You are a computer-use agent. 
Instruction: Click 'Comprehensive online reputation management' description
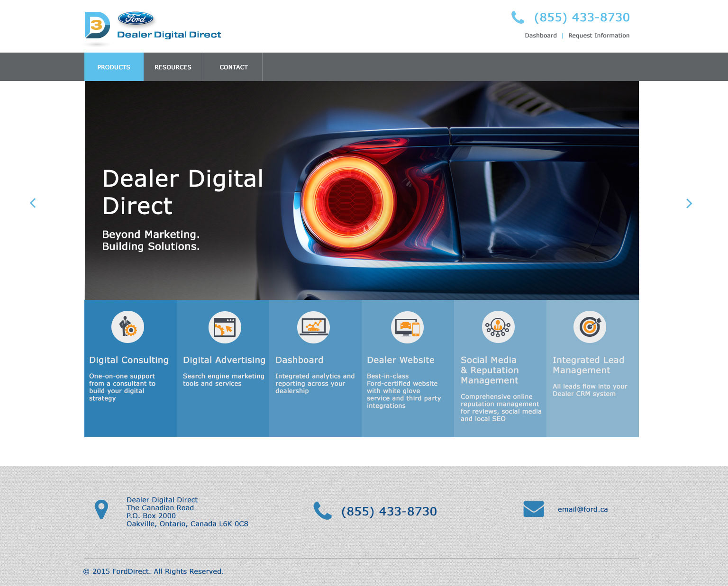click(501, 407)
